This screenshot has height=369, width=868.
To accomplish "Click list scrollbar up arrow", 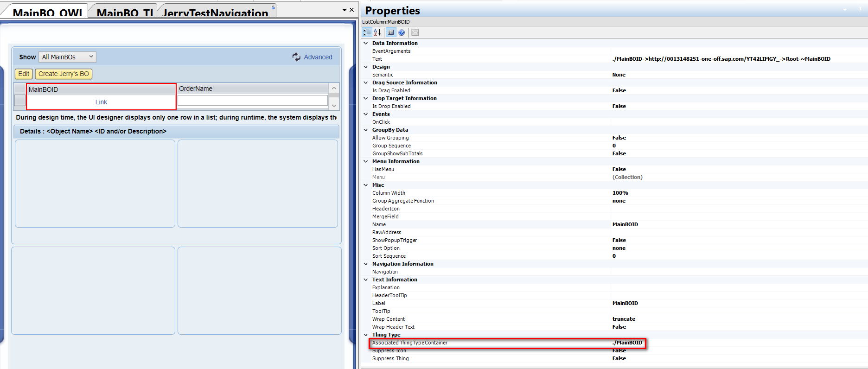I will [x=334, y=88].
